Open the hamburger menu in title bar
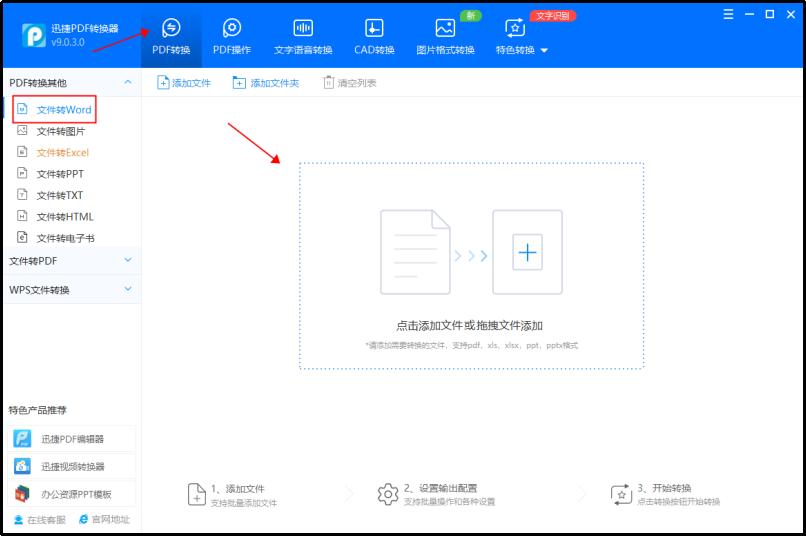 [x=728, y=14]
